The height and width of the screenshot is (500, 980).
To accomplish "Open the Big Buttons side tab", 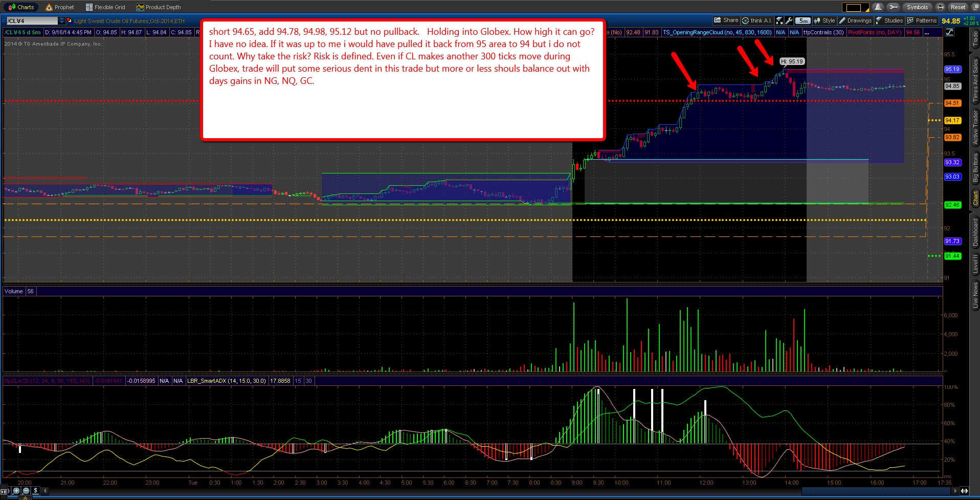I will (975, 167).
